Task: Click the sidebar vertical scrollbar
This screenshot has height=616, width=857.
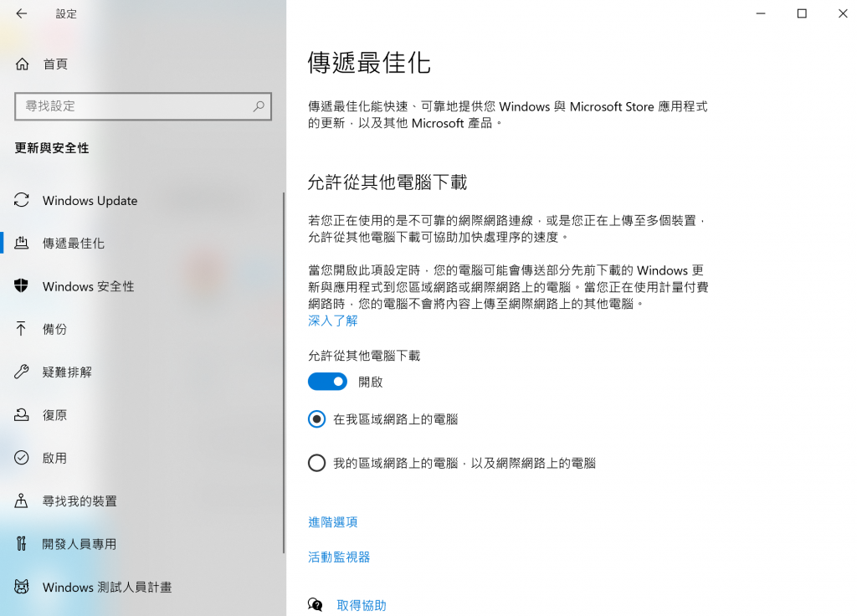Action: [284, 372]
